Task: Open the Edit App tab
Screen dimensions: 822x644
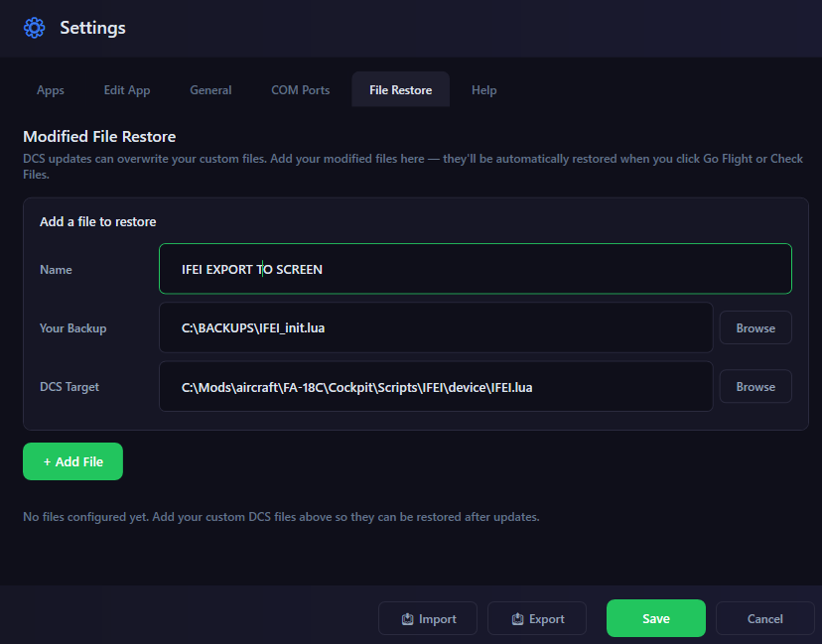Action: 126,89
